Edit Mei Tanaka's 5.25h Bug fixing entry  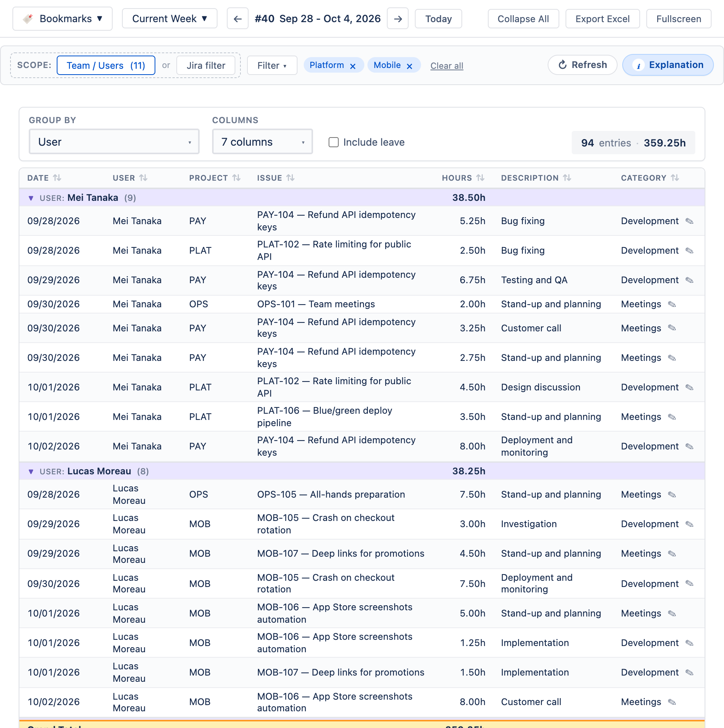click(x=689, y=221)
